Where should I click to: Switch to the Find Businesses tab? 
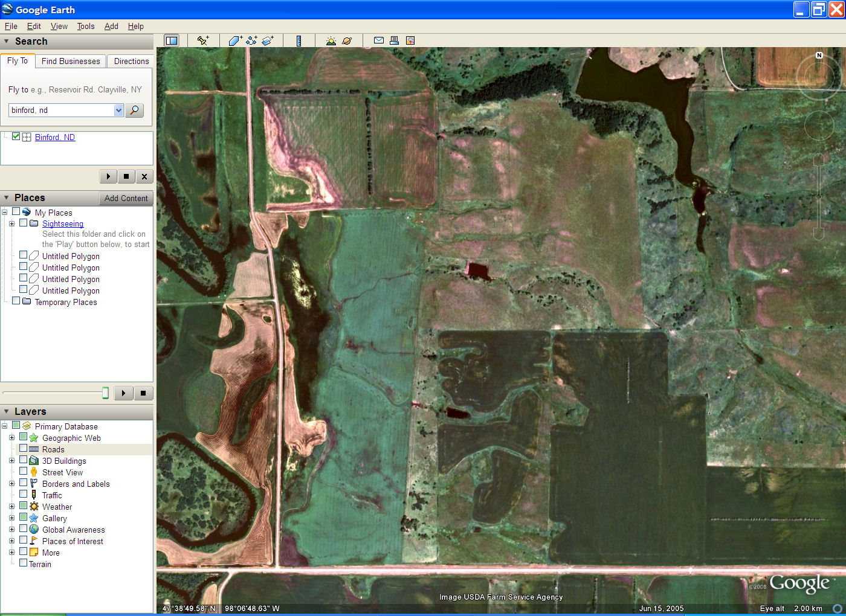click(x=71, y=61)
